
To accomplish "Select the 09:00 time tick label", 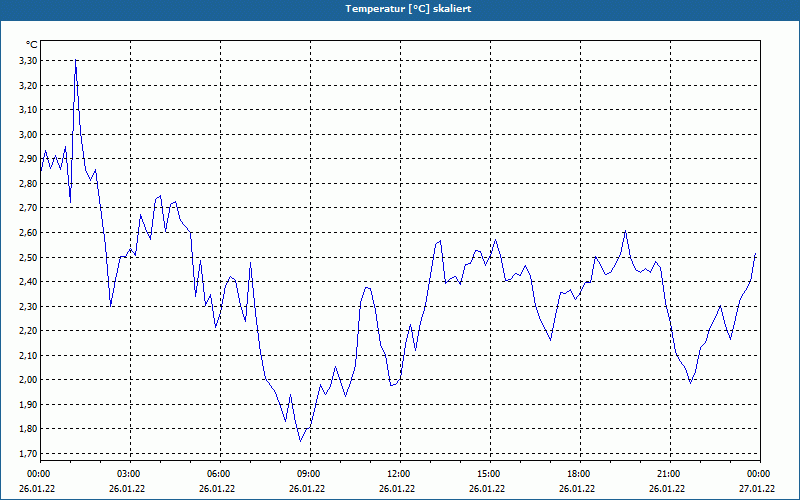I will [308, 474].
